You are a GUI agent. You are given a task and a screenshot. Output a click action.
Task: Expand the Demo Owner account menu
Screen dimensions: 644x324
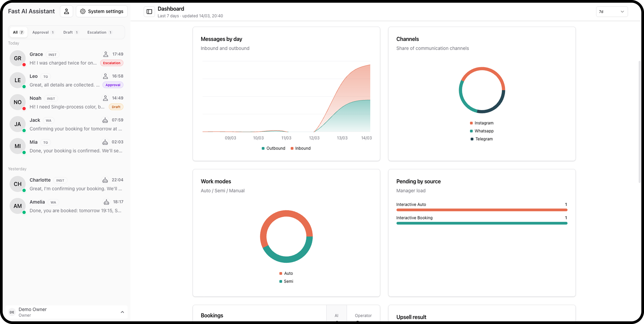click(122, 312)
